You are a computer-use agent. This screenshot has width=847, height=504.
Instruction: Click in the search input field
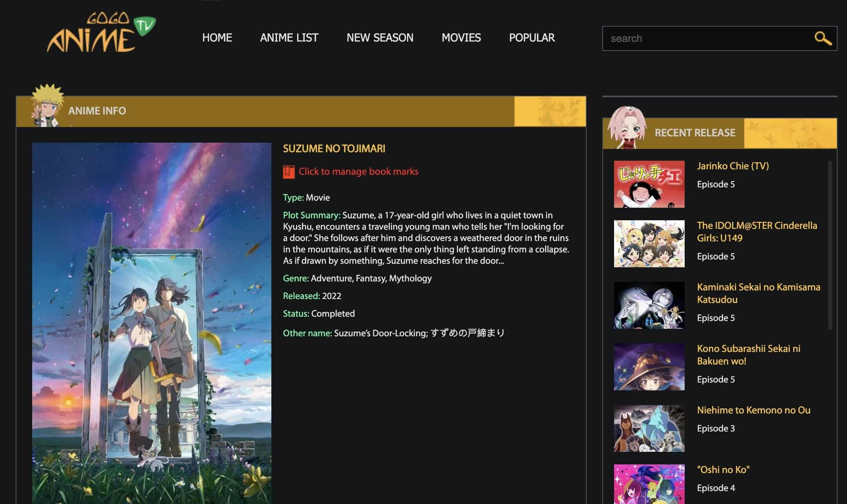click(706, 38)
